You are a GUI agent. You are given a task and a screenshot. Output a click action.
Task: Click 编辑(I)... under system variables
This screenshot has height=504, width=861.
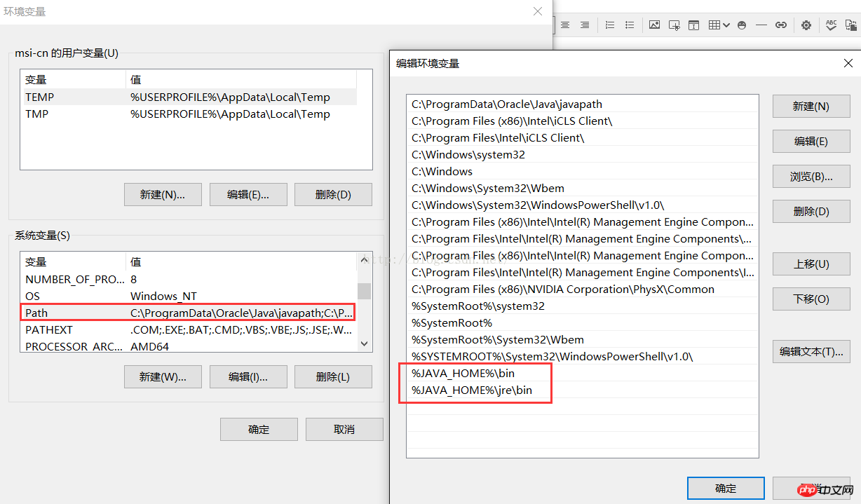point(248,376)
